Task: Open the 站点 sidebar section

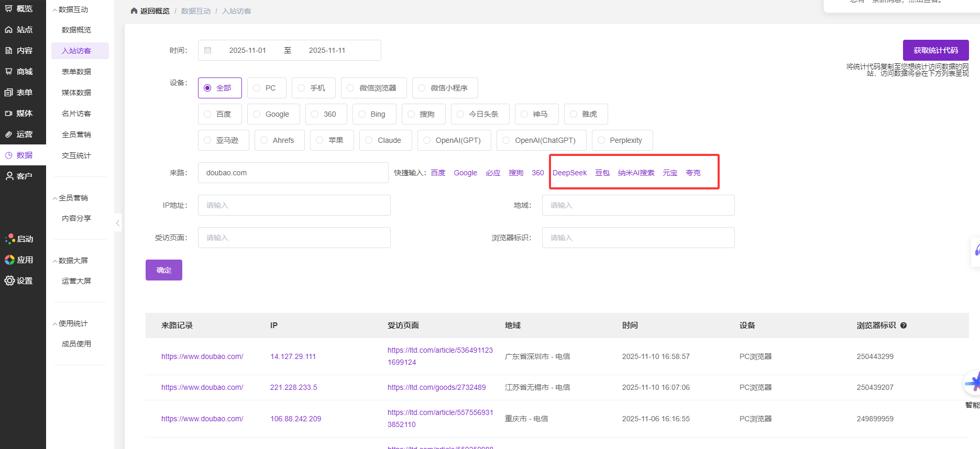Action: click(19, 30)
